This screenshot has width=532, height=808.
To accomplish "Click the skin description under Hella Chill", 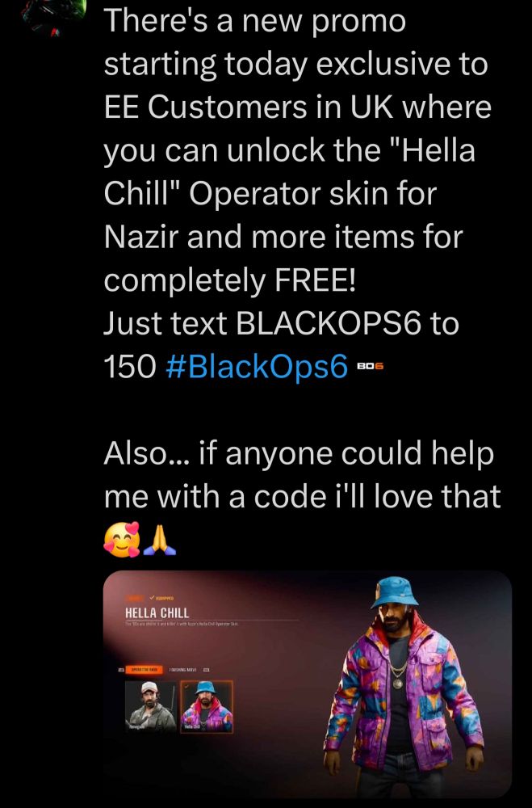I will (x=182, y=624).
